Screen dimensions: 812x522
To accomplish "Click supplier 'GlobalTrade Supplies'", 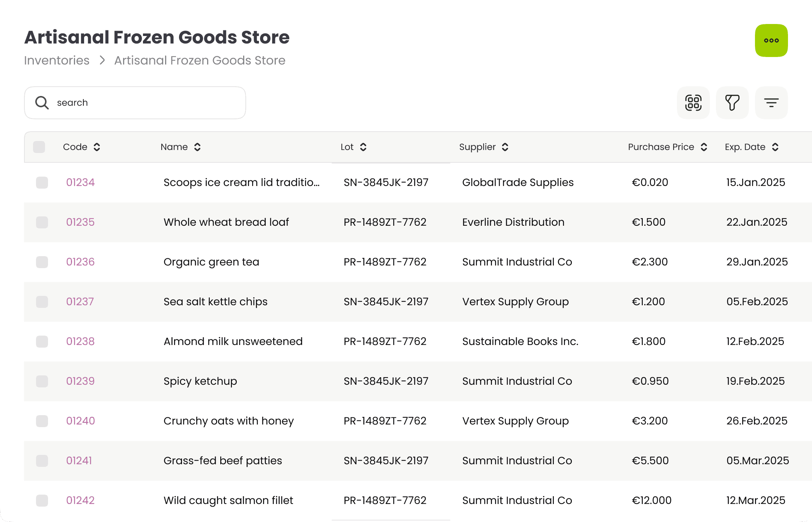I will 518,182.
